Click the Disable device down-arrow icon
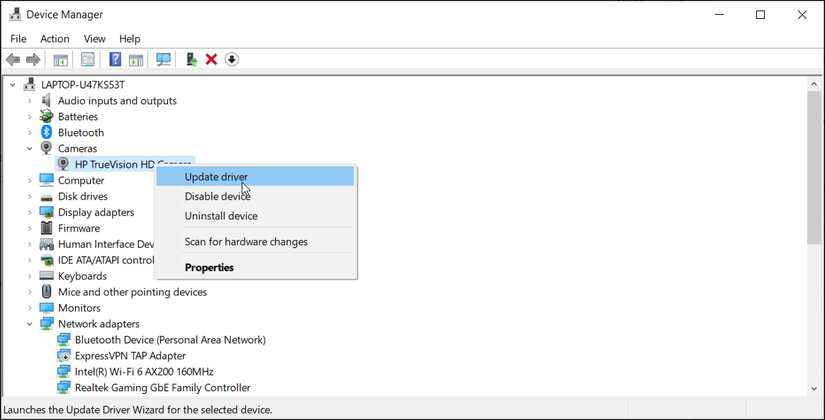 232,59
